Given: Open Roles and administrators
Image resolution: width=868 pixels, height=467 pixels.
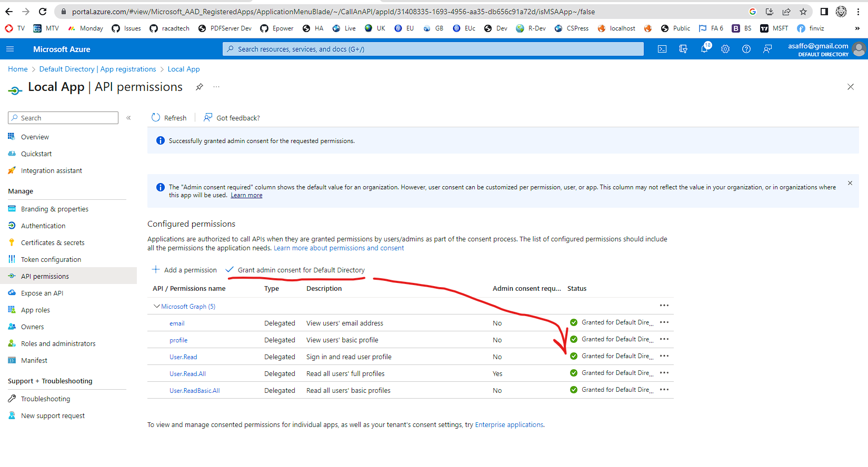Looking at the screenshot, I should pos(58,343).
